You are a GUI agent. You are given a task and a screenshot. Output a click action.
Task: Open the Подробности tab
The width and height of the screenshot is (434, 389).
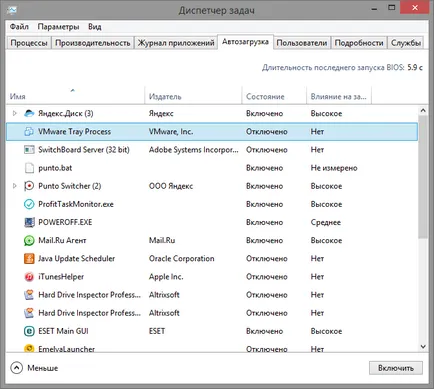point(359,43)
